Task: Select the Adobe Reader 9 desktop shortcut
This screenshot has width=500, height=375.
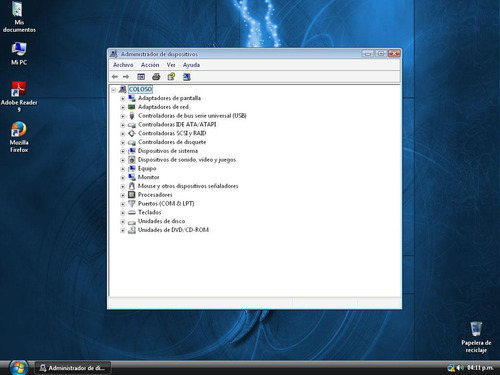Action: (x=19, y=97)
